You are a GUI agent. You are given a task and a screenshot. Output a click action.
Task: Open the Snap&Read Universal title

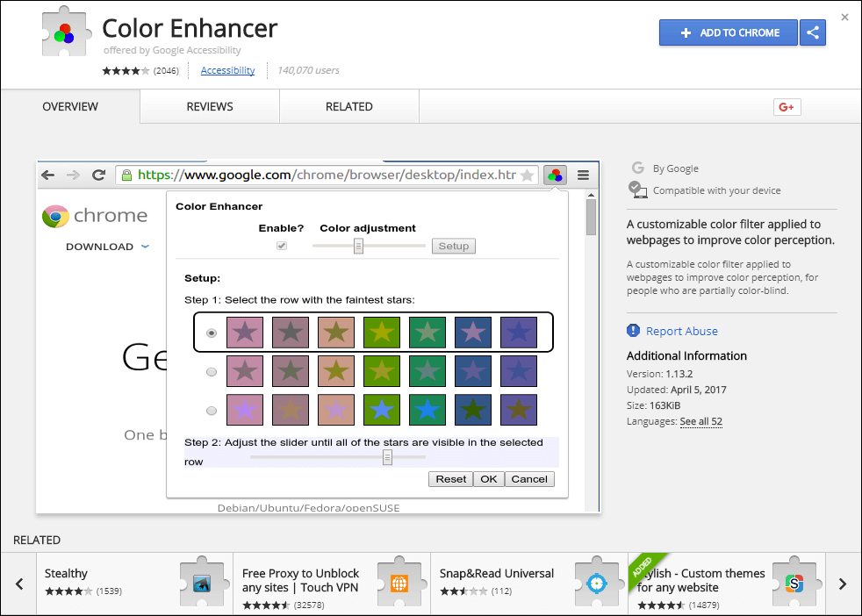click(497, 573)
